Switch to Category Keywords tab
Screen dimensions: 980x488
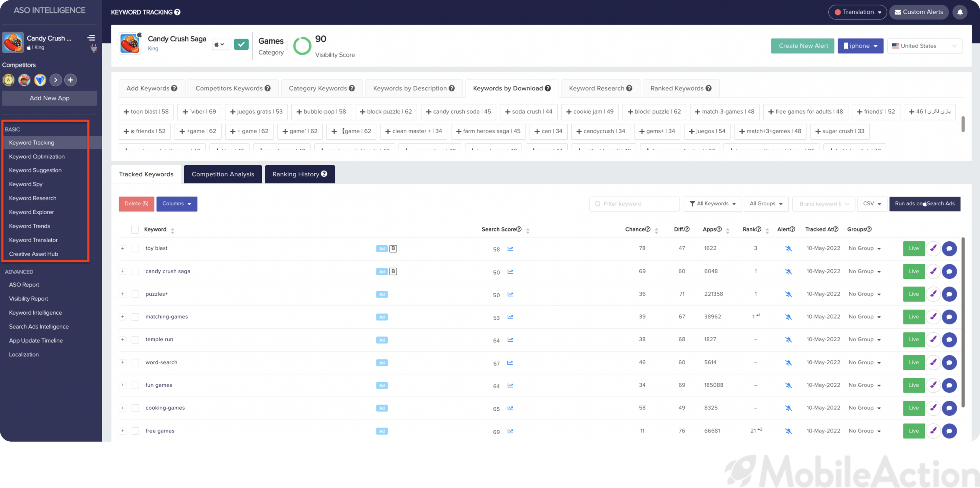click(x=322, y=88)
